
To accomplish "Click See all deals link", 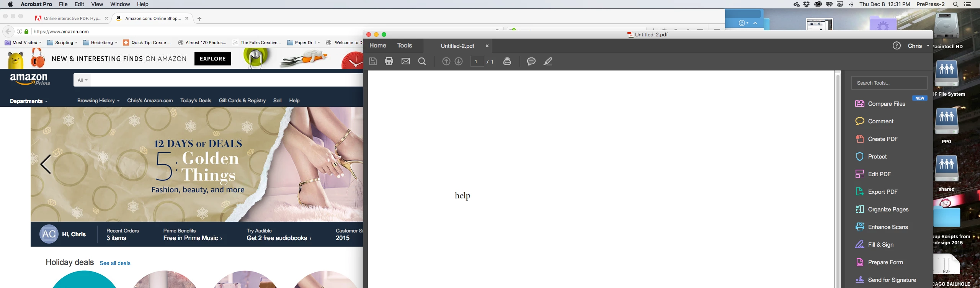I will 115,263.
